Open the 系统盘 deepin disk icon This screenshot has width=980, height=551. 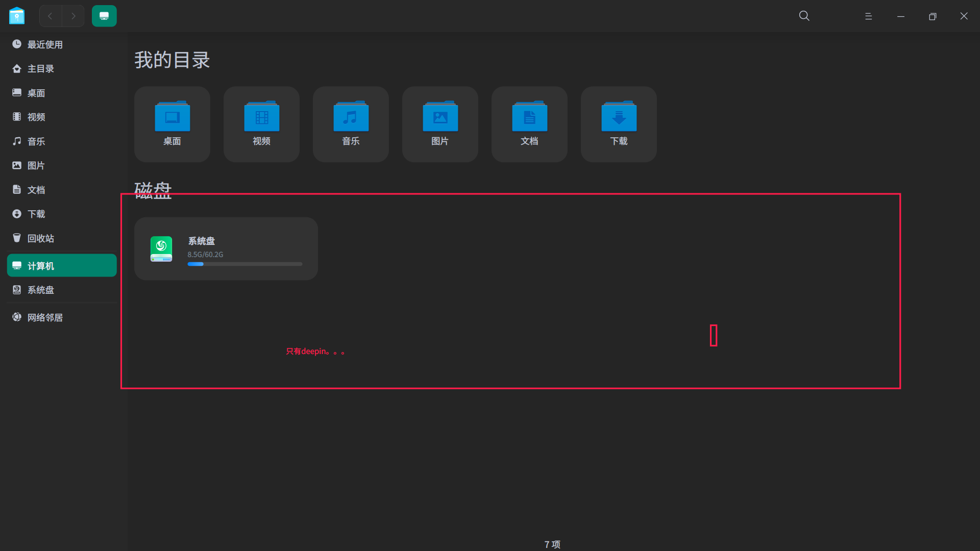click(161, 249)
